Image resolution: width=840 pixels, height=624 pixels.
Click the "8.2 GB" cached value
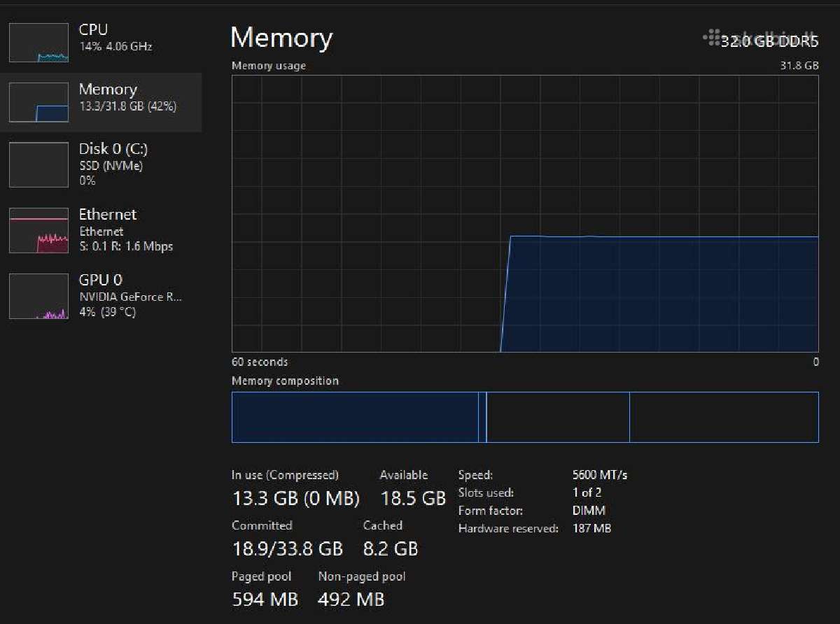click(x=391, y=548)
